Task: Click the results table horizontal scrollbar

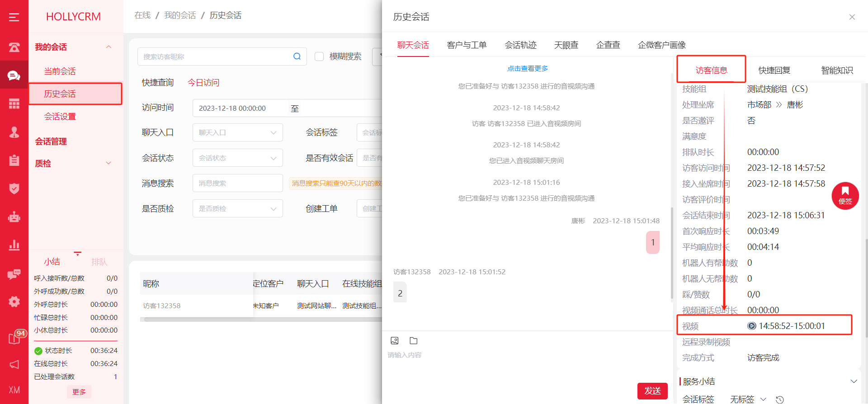Action: point(262,319)
